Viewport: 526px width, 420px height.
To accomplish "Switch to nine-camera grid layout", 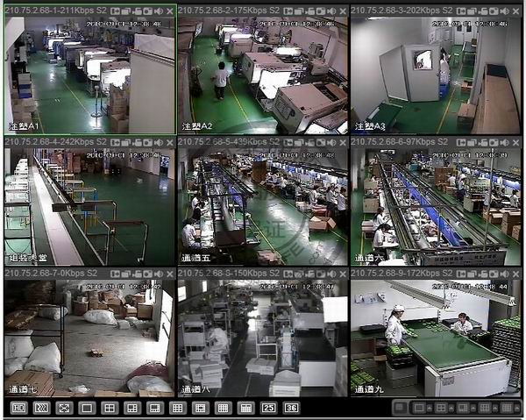I will [x=177, y=408].
